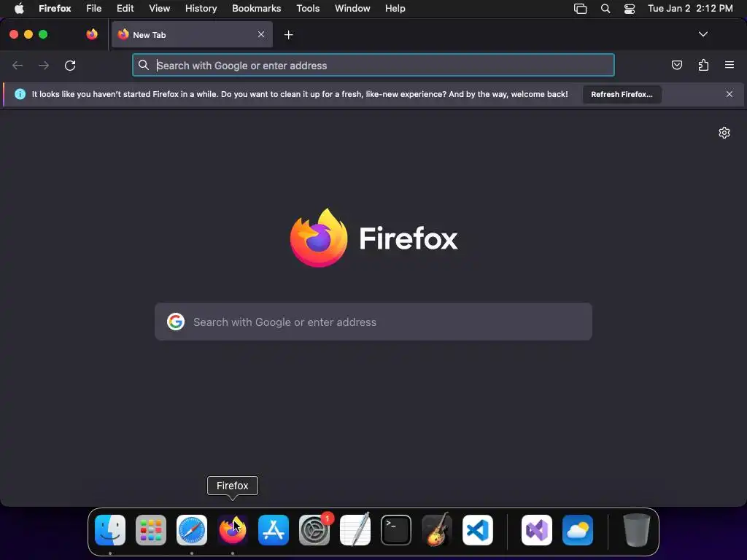Close the New Tab tab
The image size is (747, 560).
261,34
